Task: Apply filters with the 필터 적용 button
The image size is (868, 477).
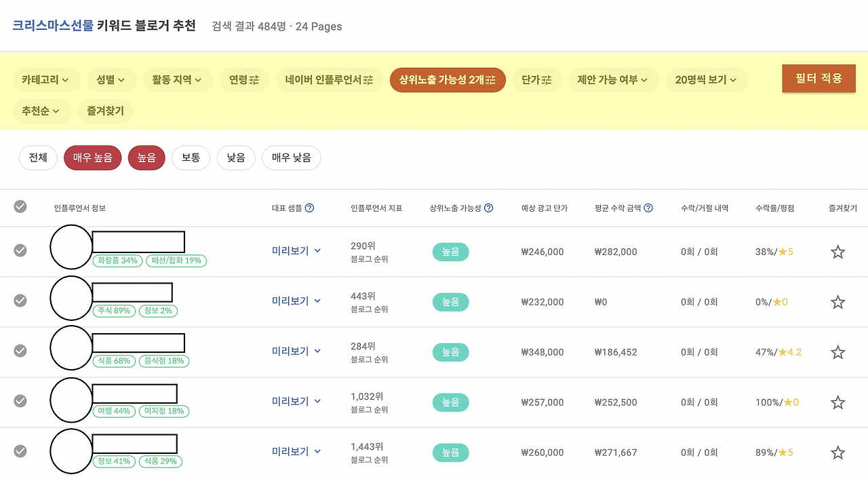Action: pyautogui.click(x=818, y=78)
